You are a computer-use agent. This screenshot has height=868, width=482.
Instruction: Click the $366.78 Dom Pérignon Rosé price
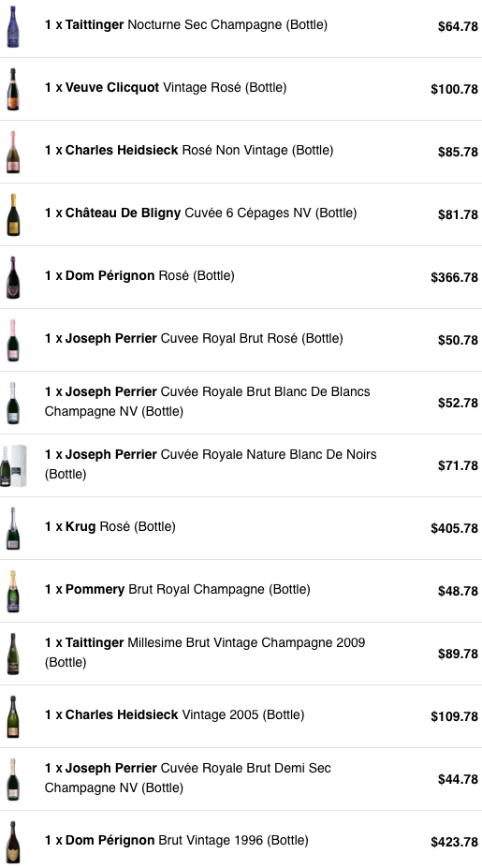(x=454, y=277)
